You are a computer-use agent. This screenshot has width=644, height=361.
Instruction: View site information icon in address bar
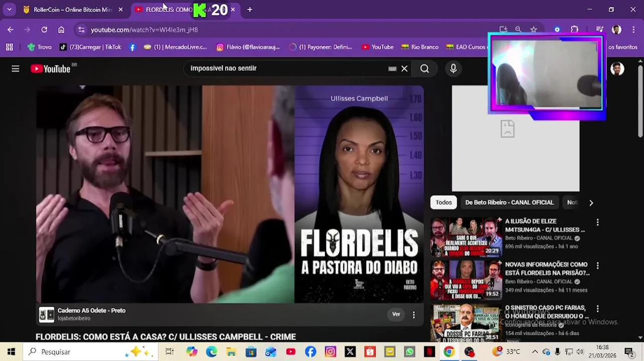81,30
